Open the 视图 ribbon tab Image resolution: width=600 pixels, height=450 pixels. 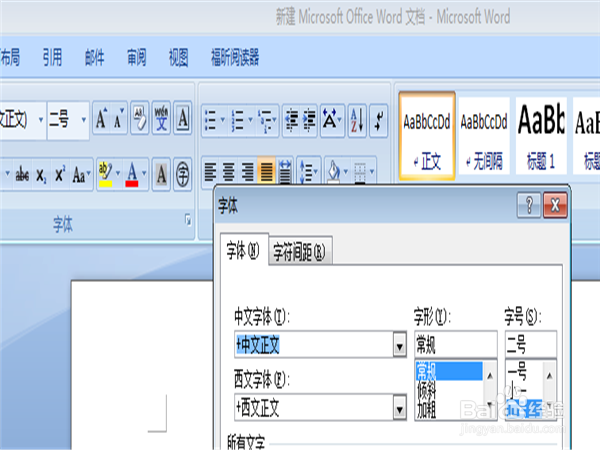(179, 57)
